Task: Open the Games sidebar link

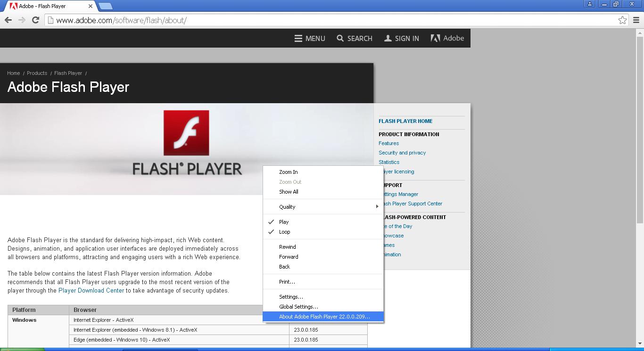Action: pyautogui.click(x=389, y=245)
